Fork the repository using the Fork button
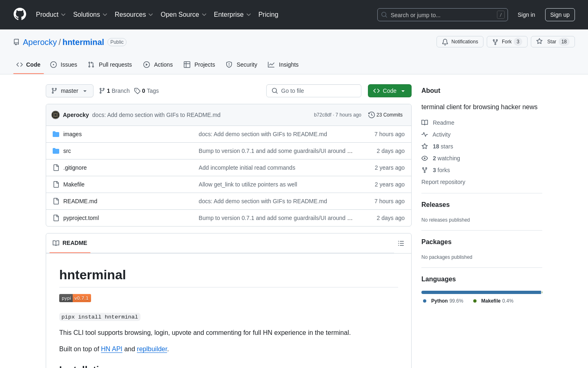Screen dimensions: 588x368 (507, 42)
